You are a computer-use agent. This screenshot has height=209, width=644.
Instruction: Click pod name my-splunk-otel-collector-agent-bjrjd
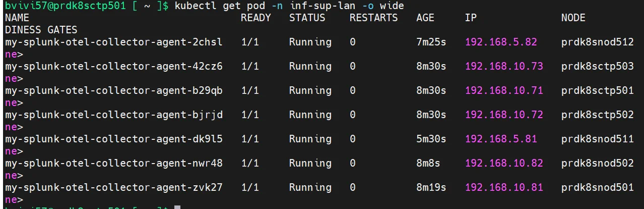(x=113, y=115)
